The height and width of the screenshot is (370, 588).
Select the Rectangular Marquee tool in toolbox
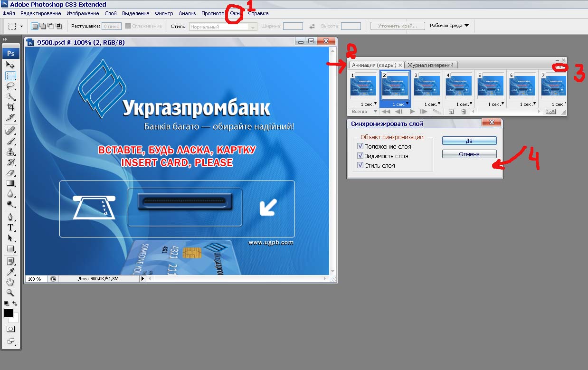click(x=10, y=76)
